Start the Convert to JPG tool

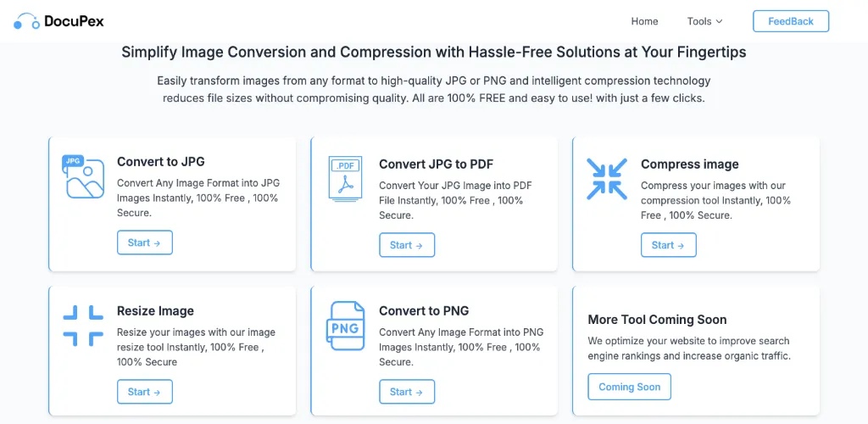[x=144, y=243]
